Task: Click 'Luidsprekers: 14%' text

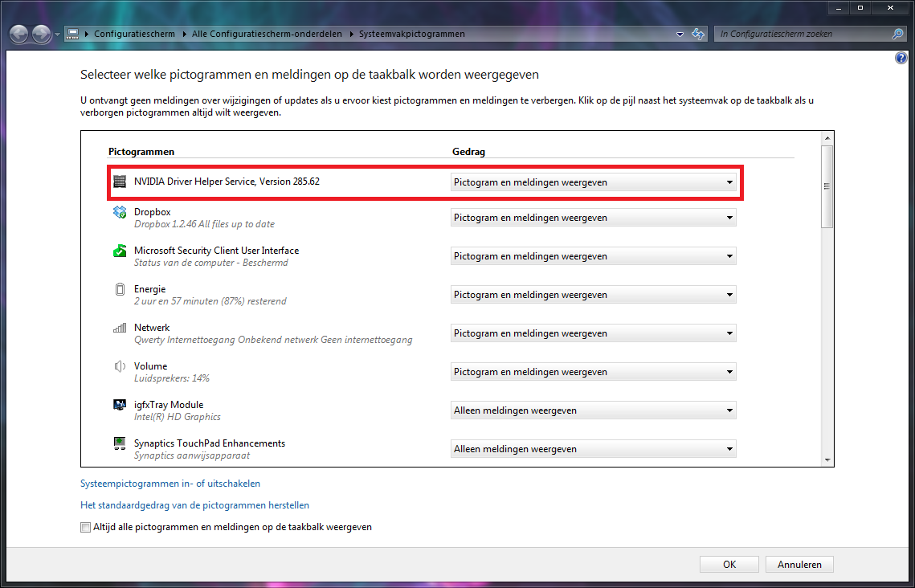Action: pos(172,378)
